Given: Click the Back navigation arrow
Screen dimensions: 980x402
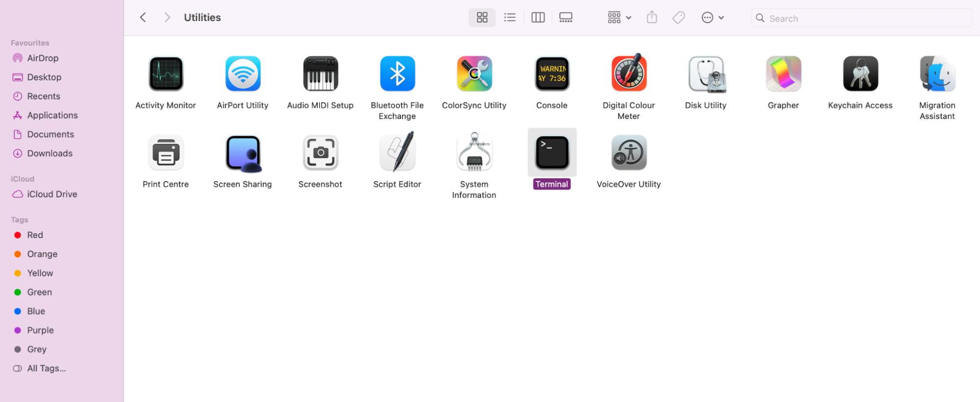Looking at the screenshot, I should tap(143, 18).
